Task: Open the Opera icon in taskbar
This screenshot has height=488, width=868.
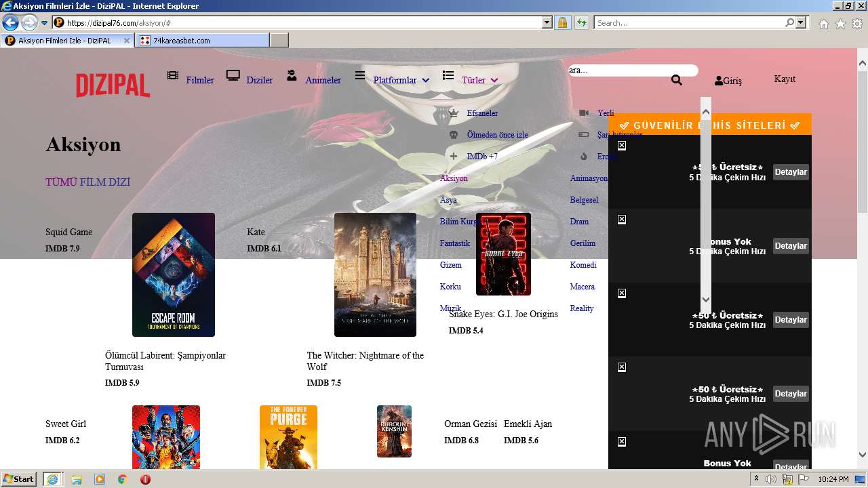Action: coord(145,479)
